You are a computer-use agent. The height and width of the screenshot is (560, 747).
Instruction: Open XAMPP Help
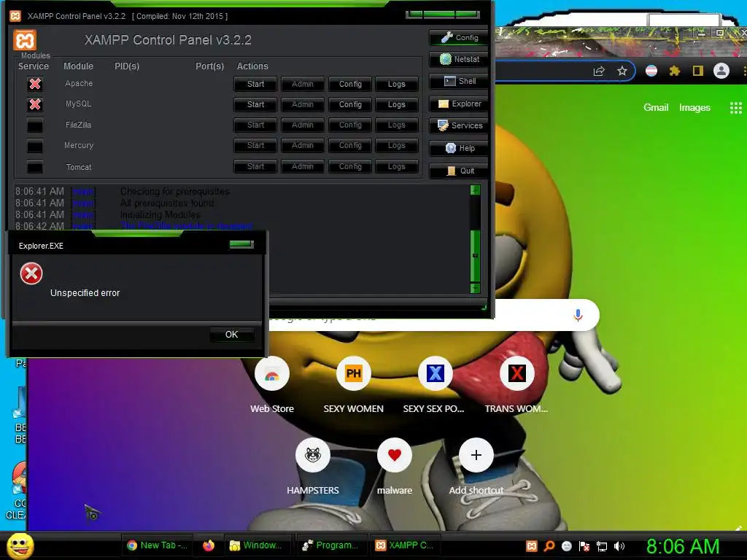click(x=459, y=148)
